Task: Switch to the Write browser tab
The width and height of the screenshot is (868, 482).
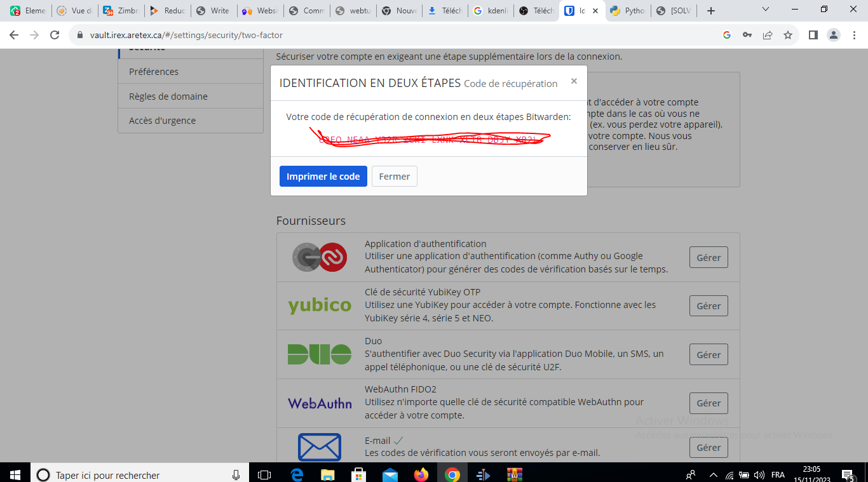Action: click(214, 11)
